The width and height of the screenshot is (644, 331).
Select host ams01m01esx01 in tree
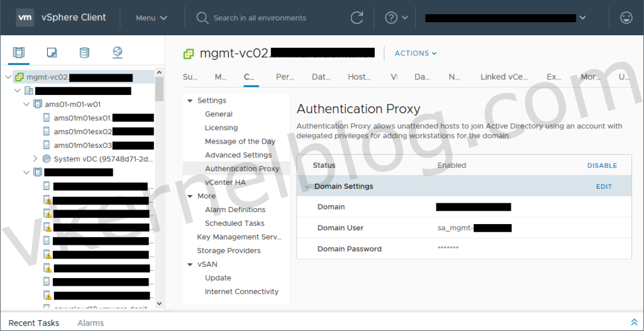pyautogui.click(x=104, y=118)
